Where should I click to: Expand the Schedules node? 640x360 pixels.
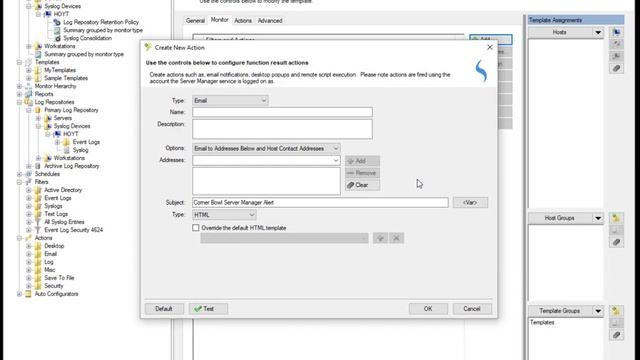point(19,174)
